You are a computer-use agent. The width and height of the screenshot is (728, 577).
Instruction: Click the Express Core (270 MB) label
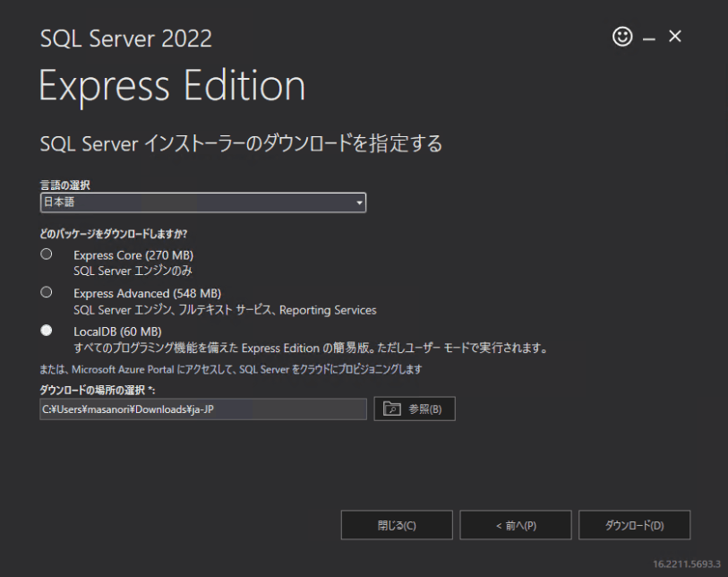coord(133,255)
